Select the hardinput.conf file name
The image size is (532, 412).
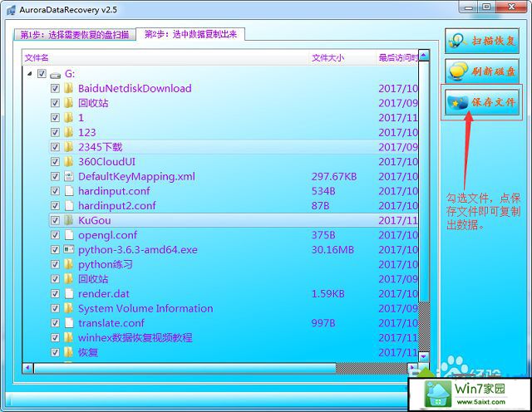pyautogui.click(x=114, y=191)
